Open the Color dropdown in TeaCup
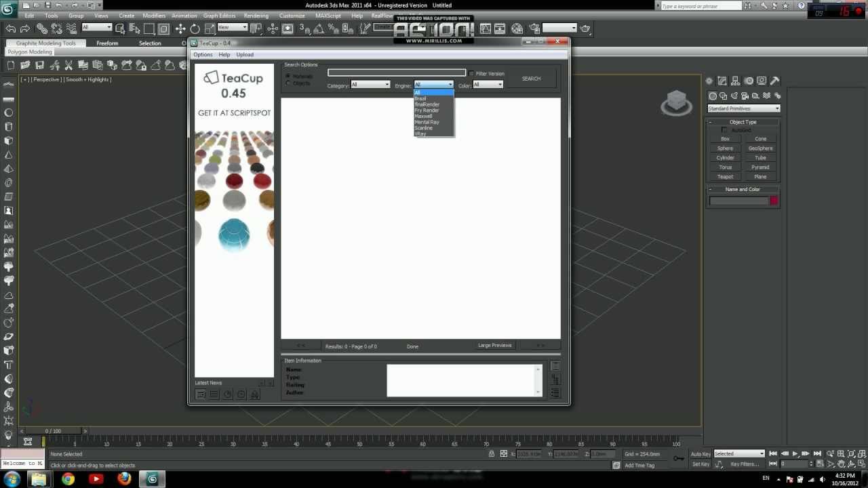 coord(488,85)
